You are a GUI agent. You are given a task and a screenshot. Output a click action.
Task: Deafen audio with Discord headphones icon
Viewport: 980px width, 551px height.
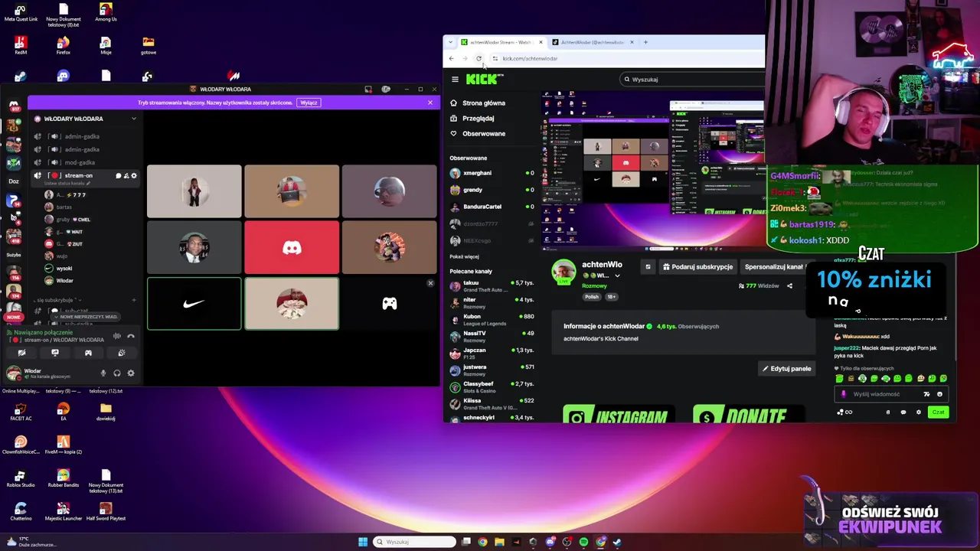[x=116, y=373]
